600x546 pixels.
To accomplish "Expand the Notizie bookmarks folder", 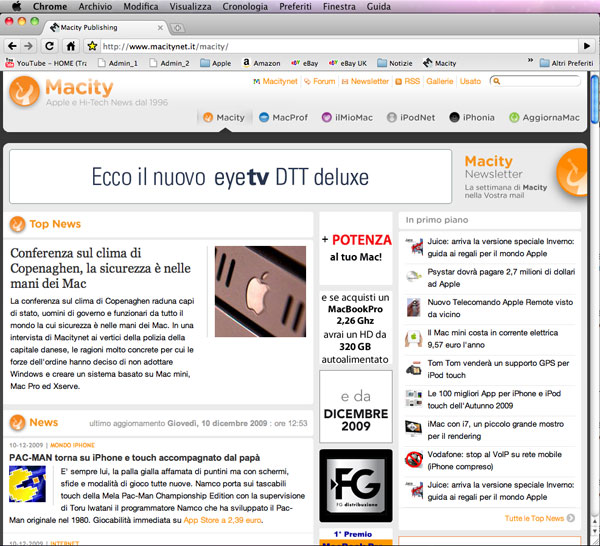I will pos(395,63).
